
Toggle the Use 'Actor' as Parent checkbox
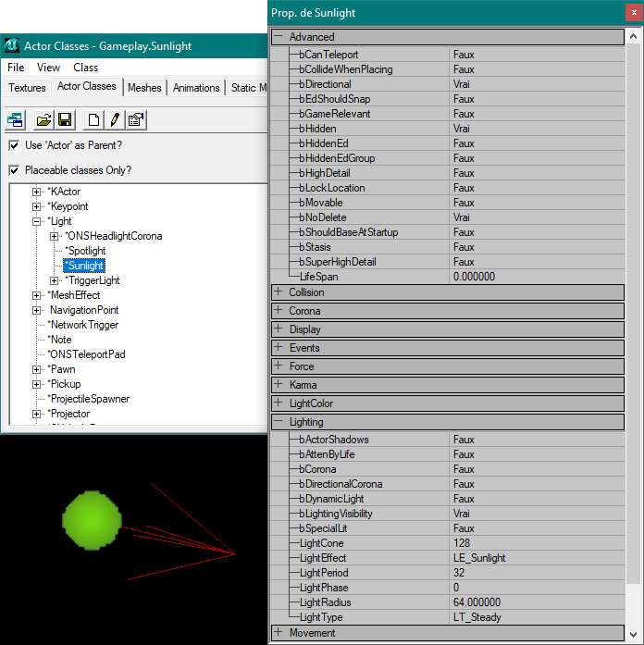point(14,145)
